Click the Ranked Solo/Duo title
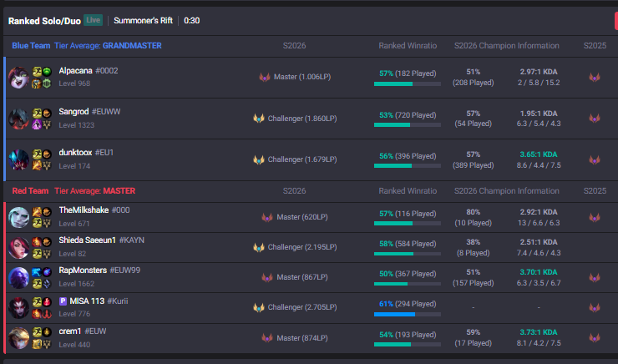 pos(44,21)
